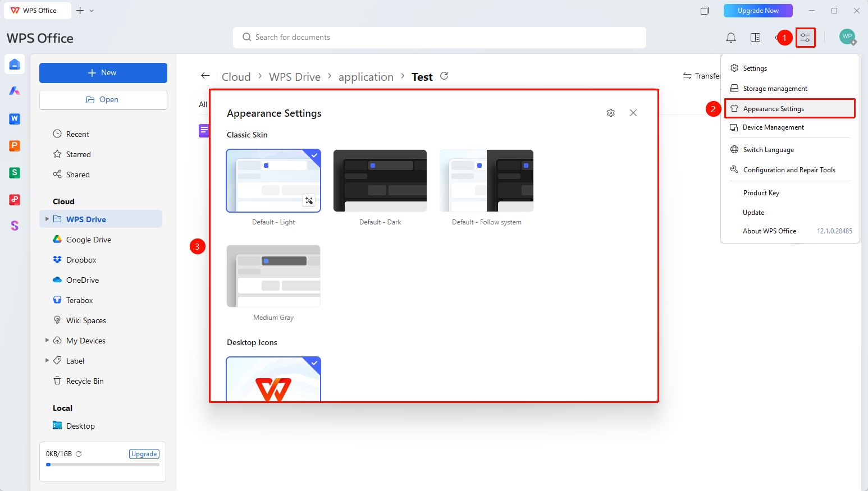868x491 pixels.
Task: Expand the My Devices tree node
Action: pyautogui.click(x=47, y=341)
